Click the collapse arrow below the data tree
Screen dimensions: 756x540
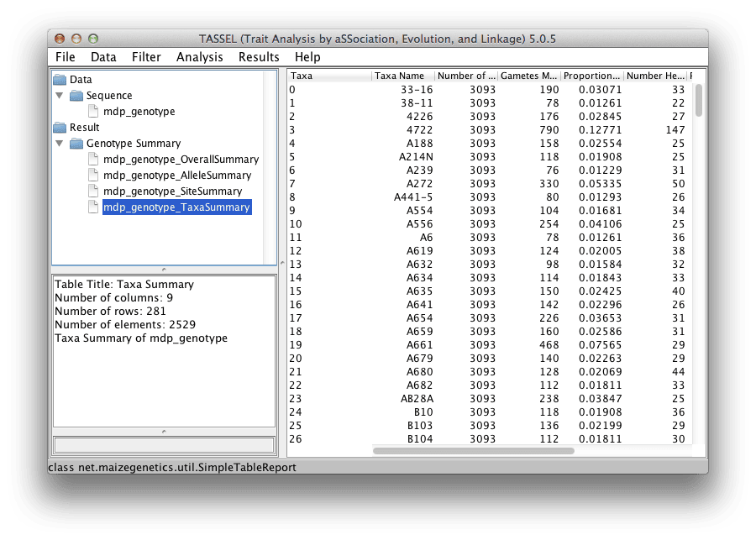[164, 269]
